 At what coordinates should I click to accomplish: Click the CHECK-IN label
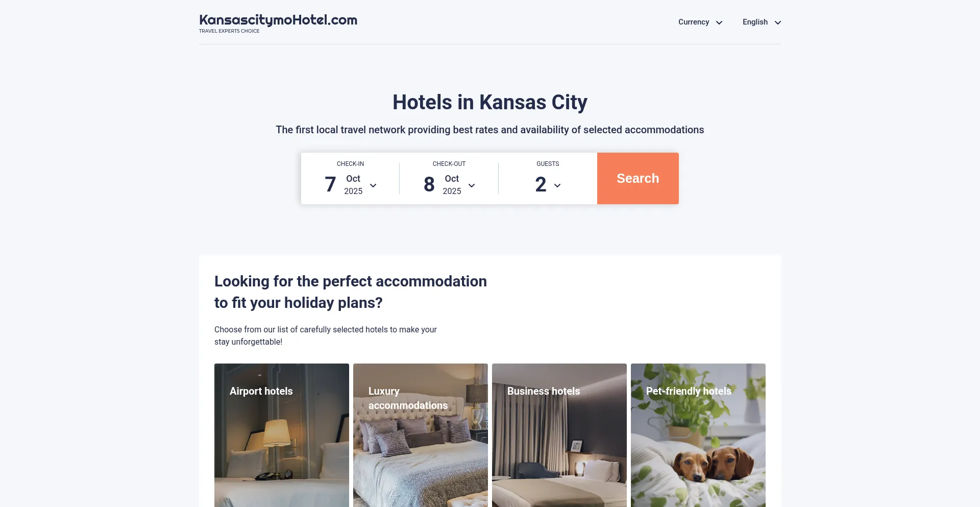click(350, 164)
